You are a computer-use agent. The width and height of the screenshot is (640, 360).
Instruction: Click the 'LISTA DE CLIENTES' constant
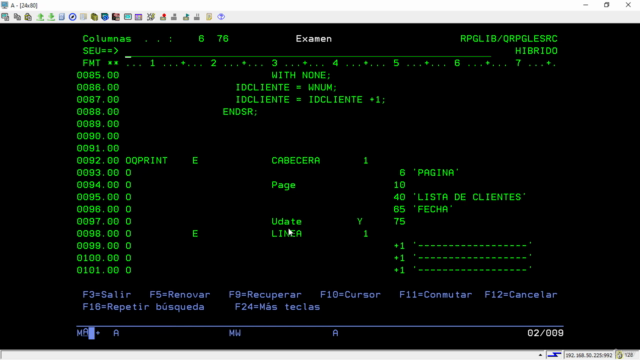[x=469, y=197]
